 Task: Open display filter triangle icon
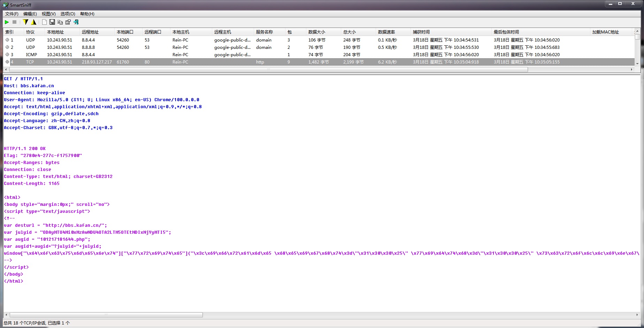(x=34, y=22)
